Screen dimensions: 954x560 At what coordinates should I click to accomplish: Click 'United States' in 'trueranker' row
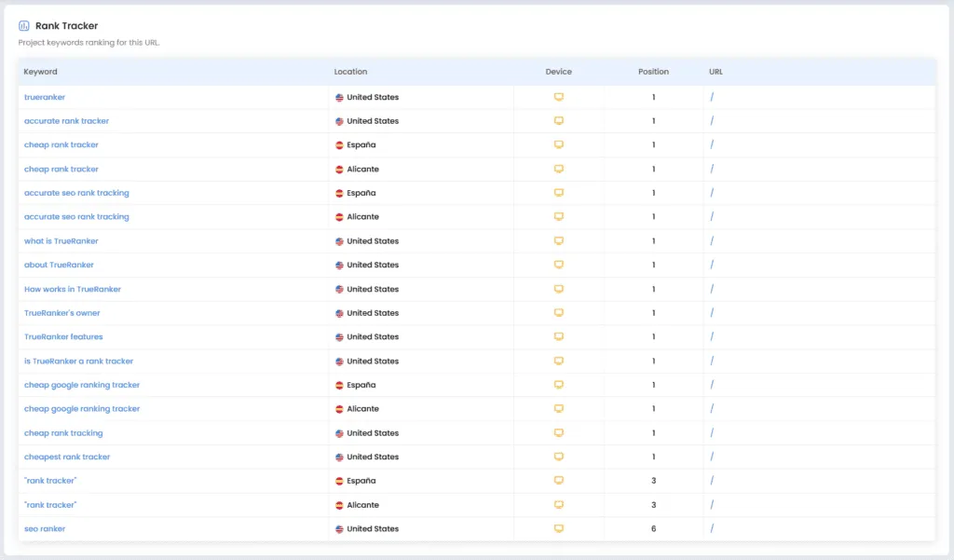373,97
